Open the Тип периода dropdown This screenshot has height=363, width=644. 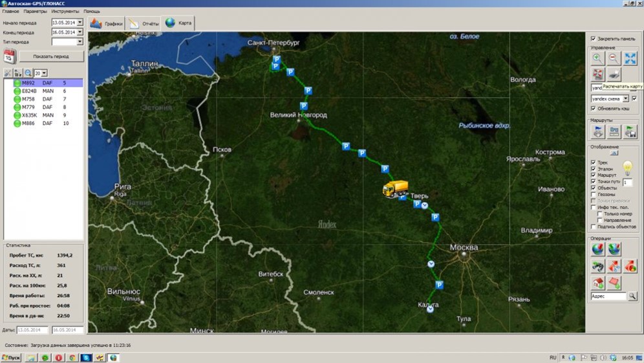point(80,41)
